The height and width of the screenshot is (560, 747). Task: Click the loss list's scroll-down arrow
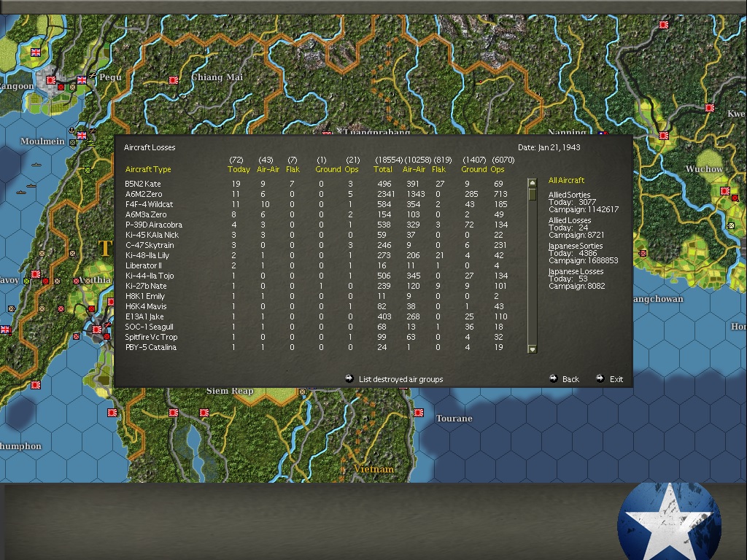tap(533, 349)
